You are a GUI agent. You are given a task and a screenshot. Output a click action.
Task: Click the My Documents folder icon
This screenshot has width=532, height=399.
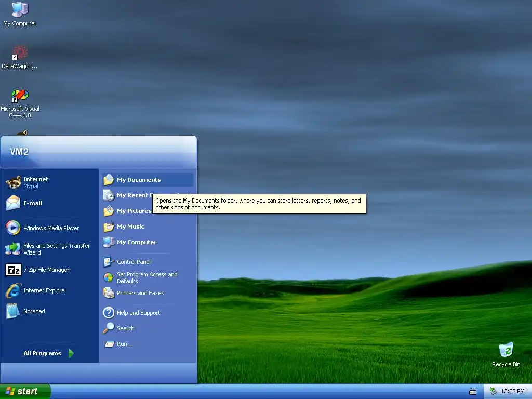109,179
